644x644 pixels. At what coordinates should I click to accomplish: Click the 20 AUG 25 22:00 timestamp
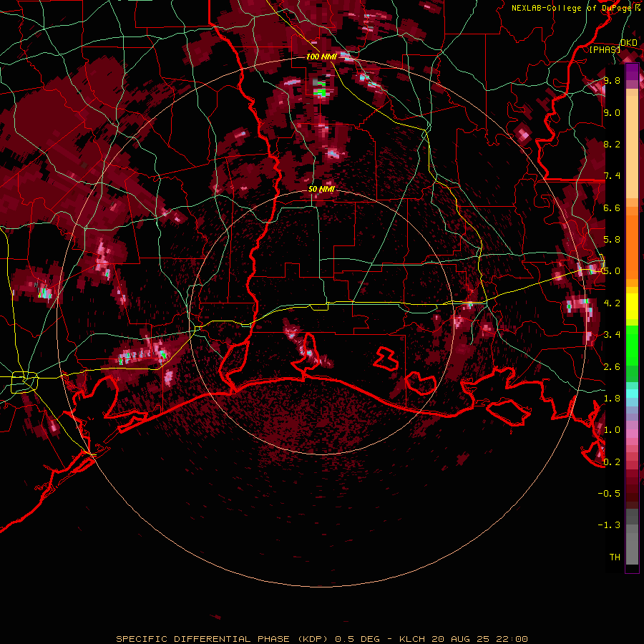[479, 639]
